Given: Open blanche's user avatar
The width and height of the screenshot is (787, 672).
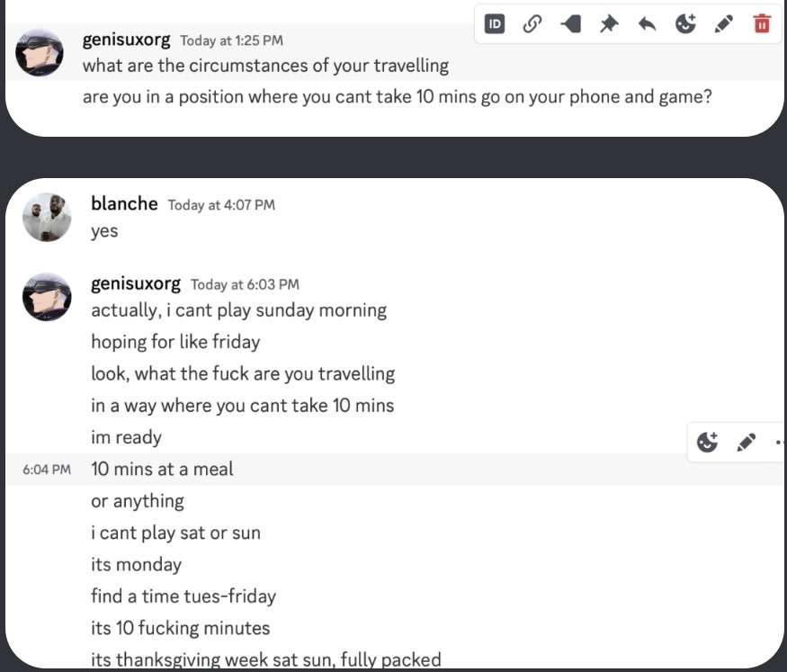Looking at the screenshot, I should point(47,217).
